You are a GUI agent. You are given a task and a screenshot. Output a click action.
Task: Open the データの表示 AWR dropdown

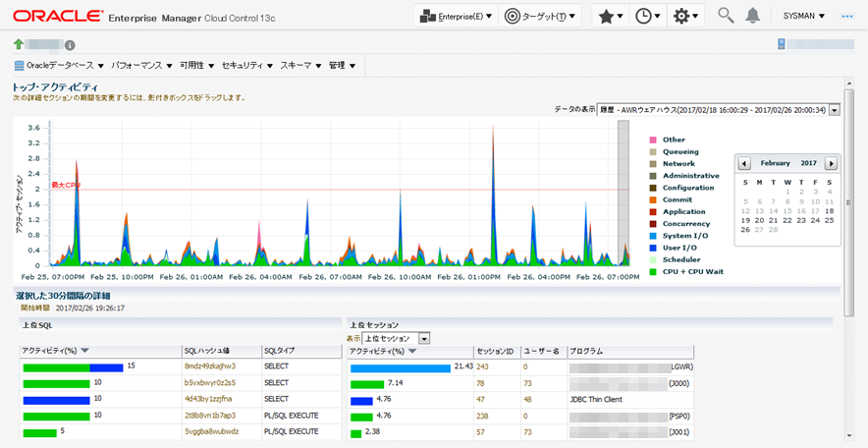click(x=835, y=110)
